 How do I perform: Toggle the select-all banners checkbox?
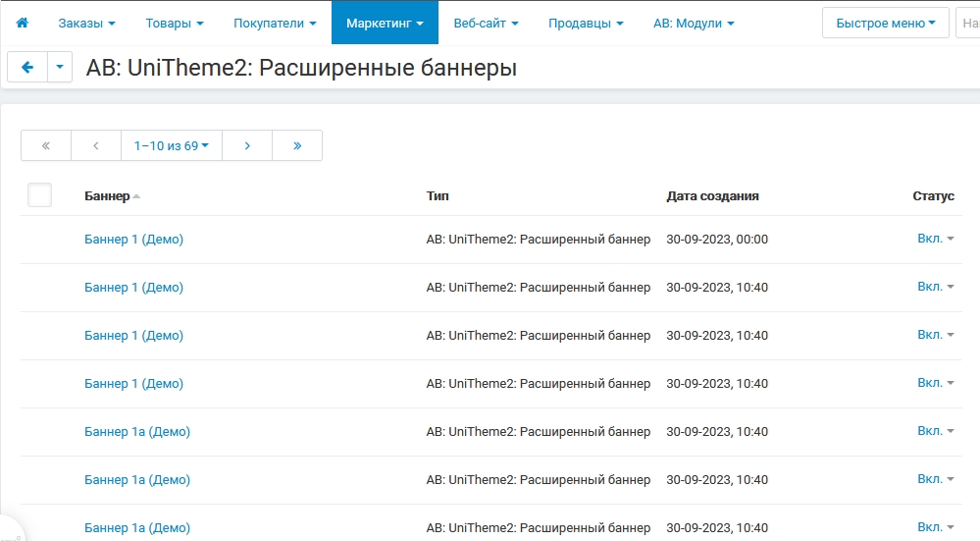click(x=40, y=195)
